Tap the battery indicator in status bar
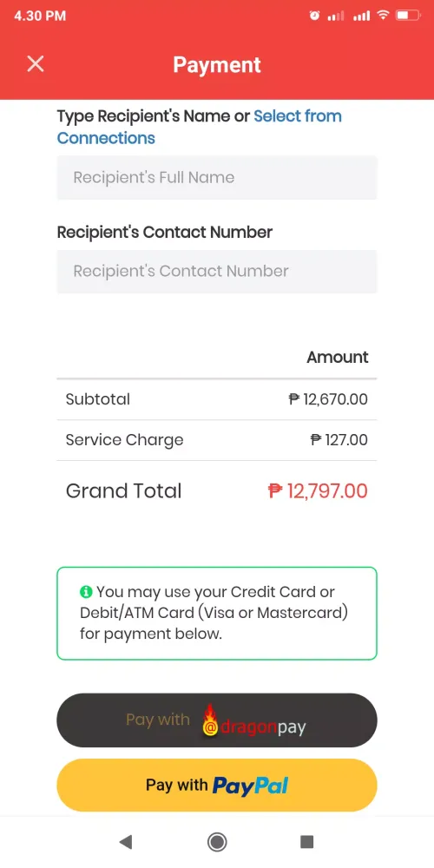This screenshot has height=868, width=434. [408, 16]
